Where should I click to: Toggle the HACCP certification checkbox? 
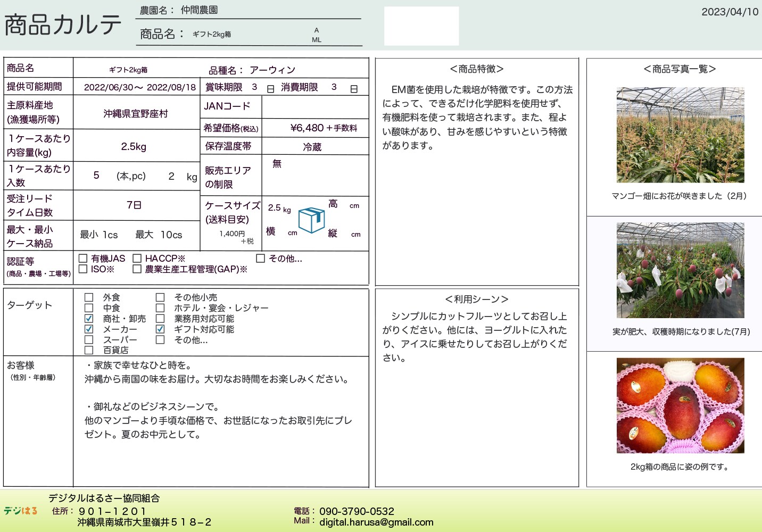click(x=137, y=259)
